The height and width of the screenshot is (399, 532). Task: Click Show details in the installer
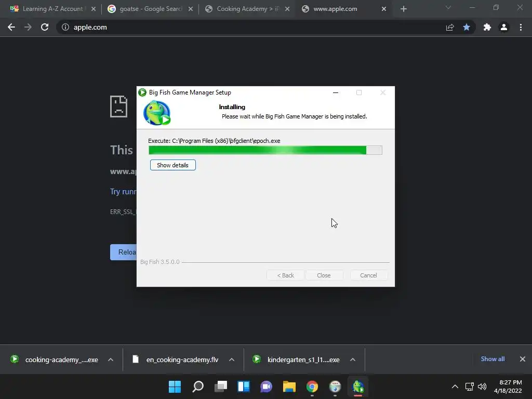[172, 165]
